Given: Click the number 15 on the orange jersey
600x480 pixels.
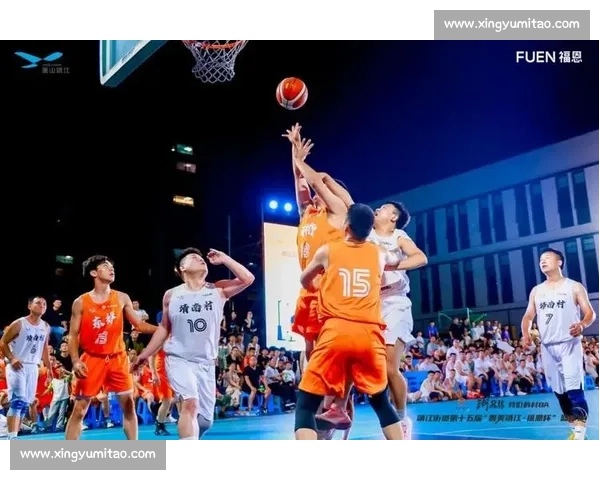Looking at the screenshot, I should (354, 283).
